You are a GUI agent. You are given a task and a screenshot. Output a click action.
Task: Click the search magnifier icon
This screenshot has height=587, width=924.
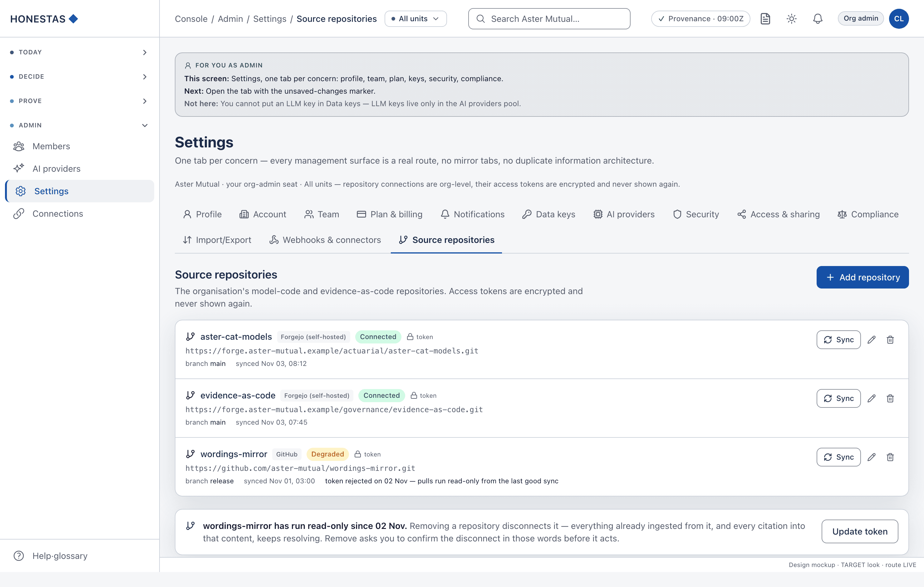pyautogui.click(x=481, y=19)
